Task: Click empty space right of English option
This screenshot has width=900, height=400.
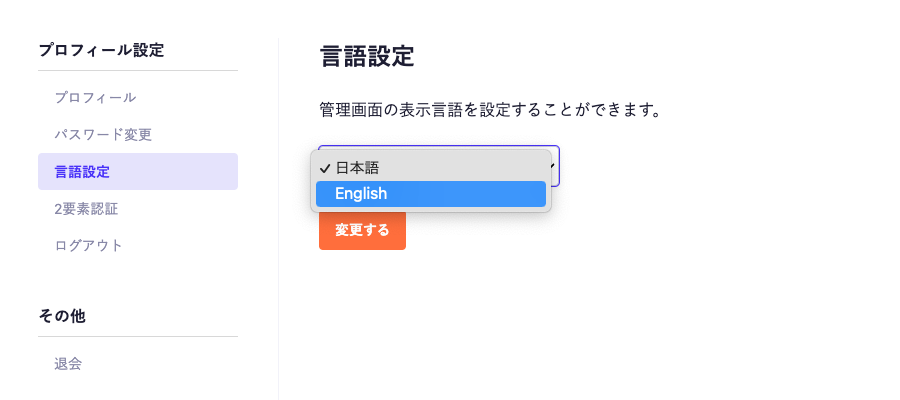Action: coord(480,194)
